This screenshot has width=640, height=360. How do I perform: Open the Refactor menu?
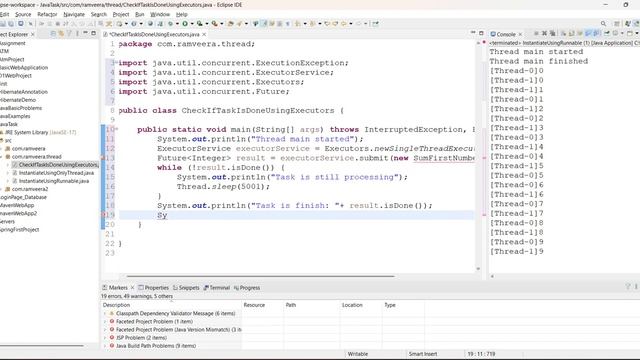47,14
